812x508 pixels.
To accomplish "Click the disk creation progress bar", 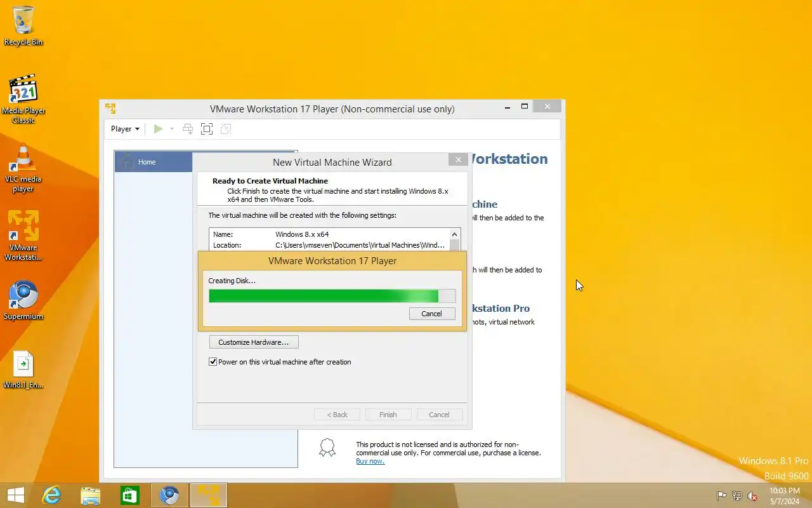I will (x=332, y=296).
